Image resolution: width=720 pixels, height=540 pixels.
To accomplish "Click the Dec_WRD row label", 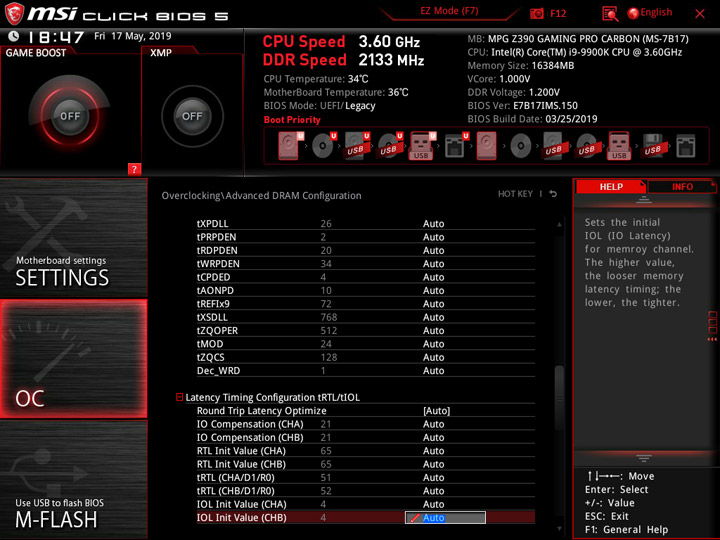I will click(x=218, y=371).
